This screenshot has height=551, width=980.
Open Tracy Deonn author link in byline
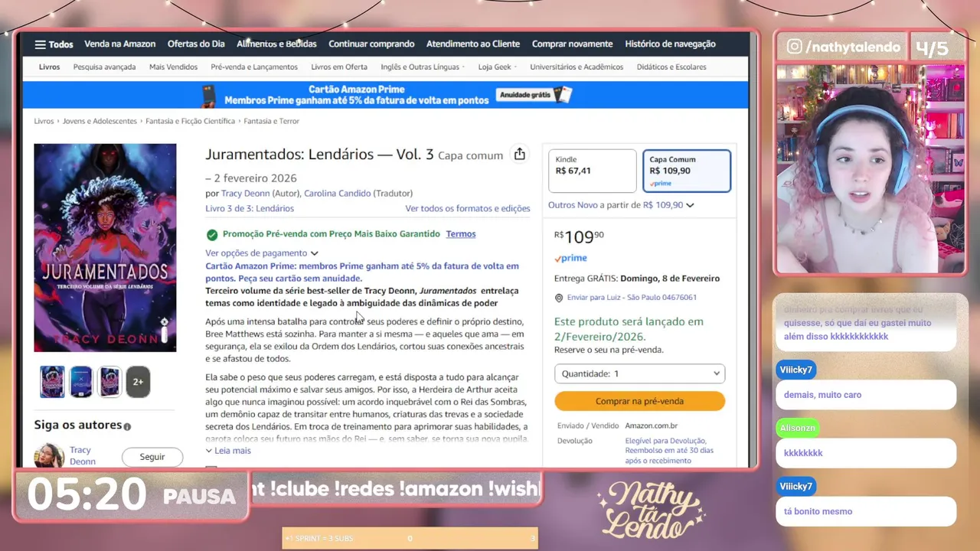pos(245,194)
